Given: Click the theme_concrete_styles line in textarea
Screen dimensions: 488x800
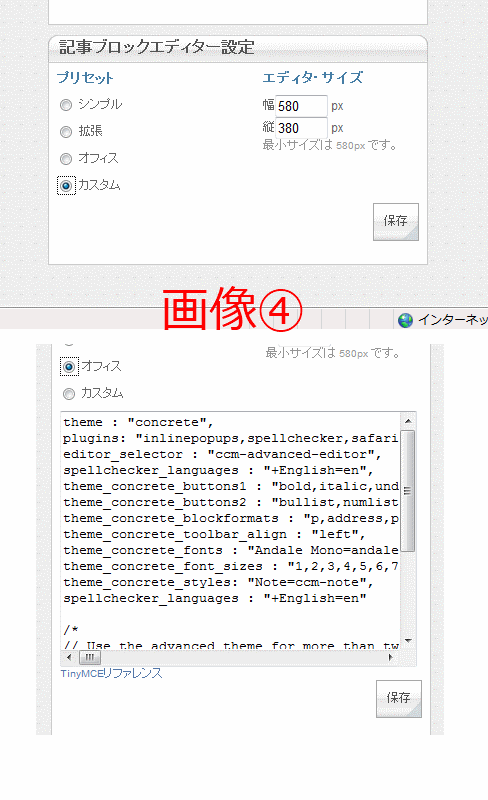Looking at the screenshot, I should (x=218, y=582).
